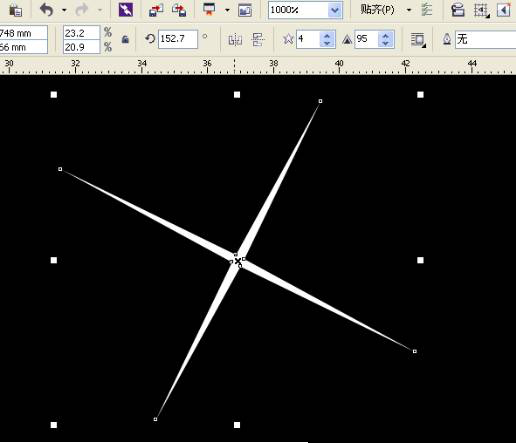516x443 pixels.
Task: Click the Export icon
Action: [179, 10]
